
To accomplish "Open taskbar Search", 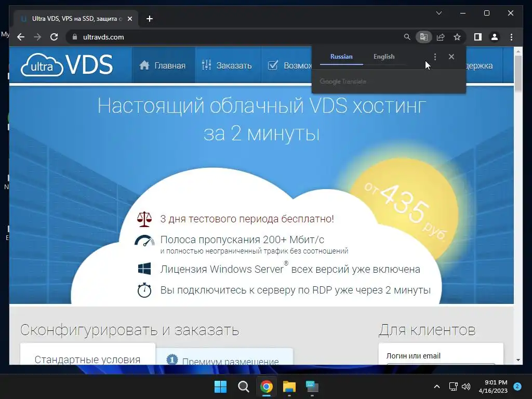I will [x=243, y=387].
